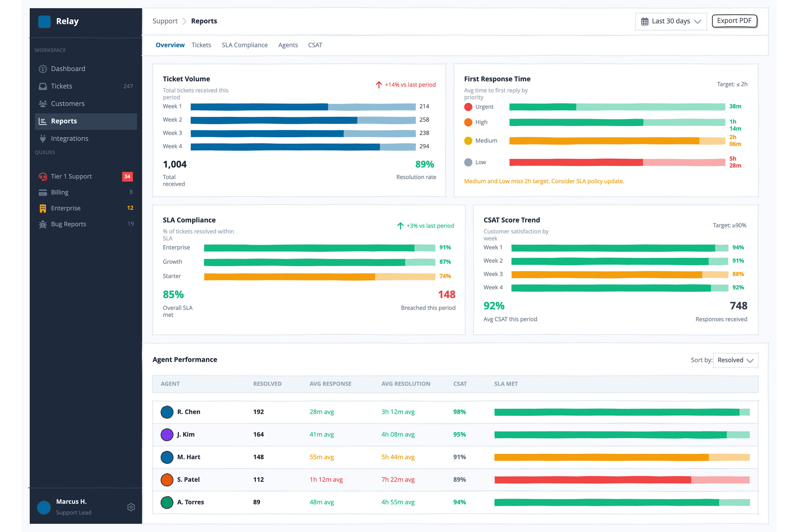
Task: Open the Sort by Resolved dropdown
Action: pyautogui.click(x=736, y=360)
